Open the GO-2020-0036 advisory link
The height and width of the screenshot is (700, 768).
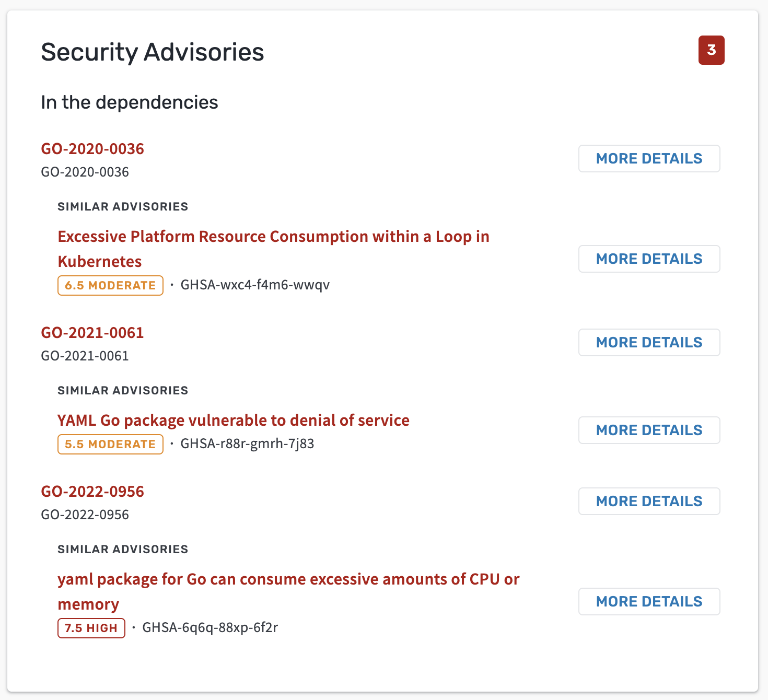92,149
